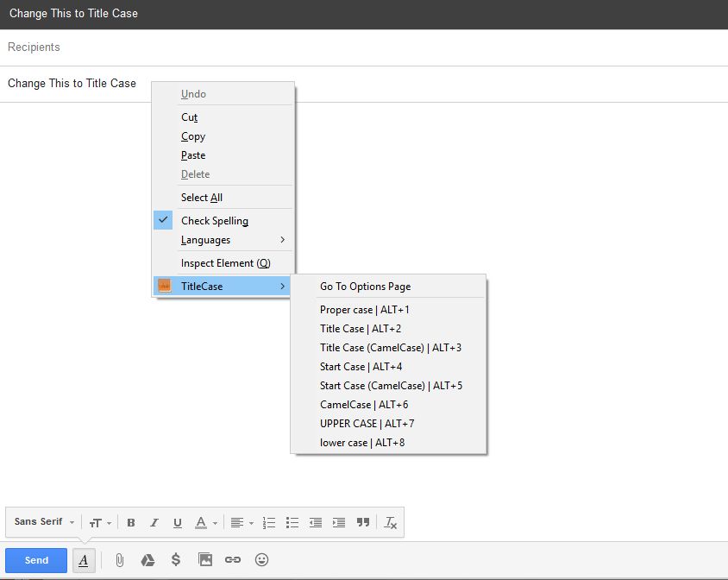Attach a file using the paperclip icon
Screen dimensions: 728x580
click(x=118, y=559)
